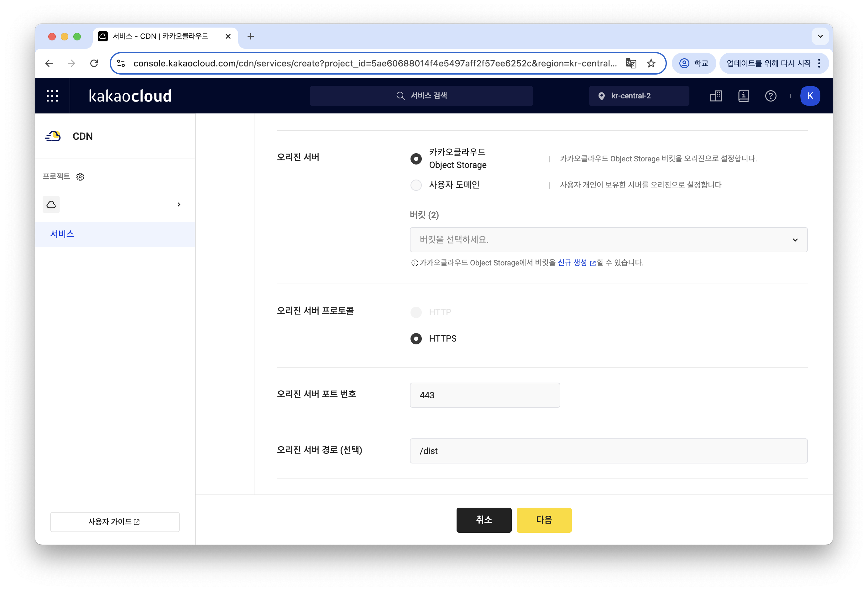Open the kr-central-2 region selector

click(x=639, y=96)
